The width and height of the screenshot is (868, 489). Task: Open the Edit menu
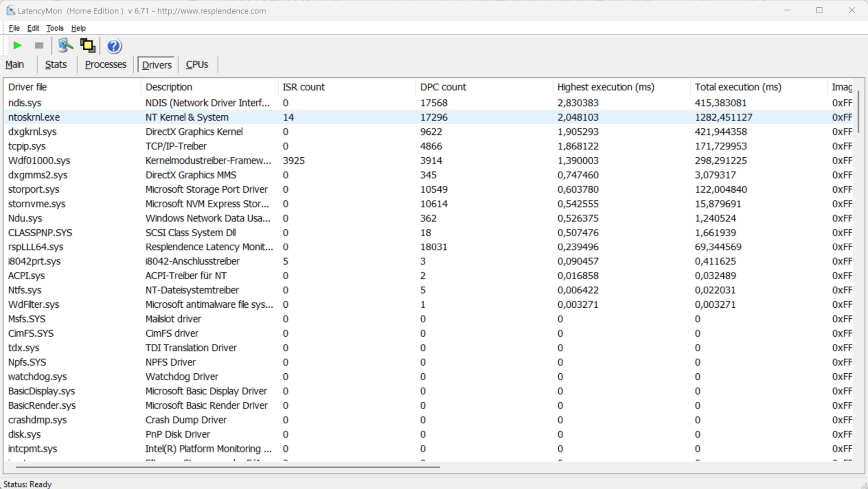coord(33,28)
